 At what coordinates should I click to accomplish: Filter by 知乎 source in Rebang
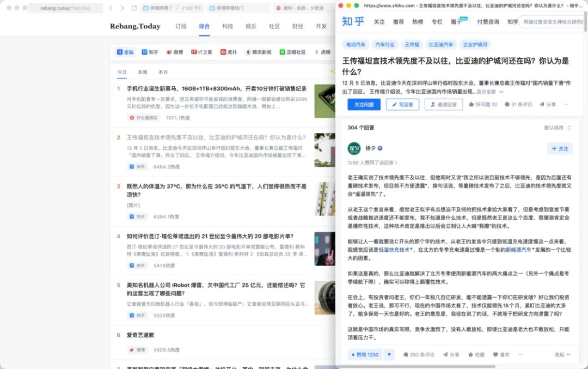click(150, 52)
